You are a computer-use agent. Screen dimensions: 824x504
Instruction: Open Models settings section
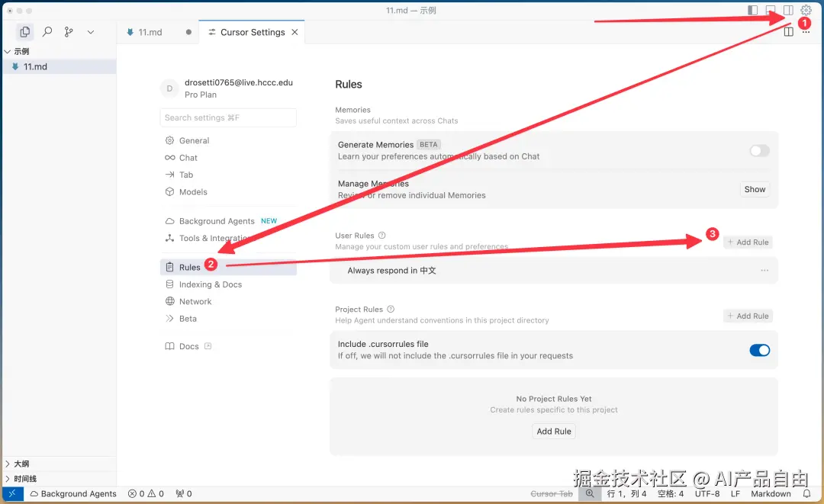[228, 192]
